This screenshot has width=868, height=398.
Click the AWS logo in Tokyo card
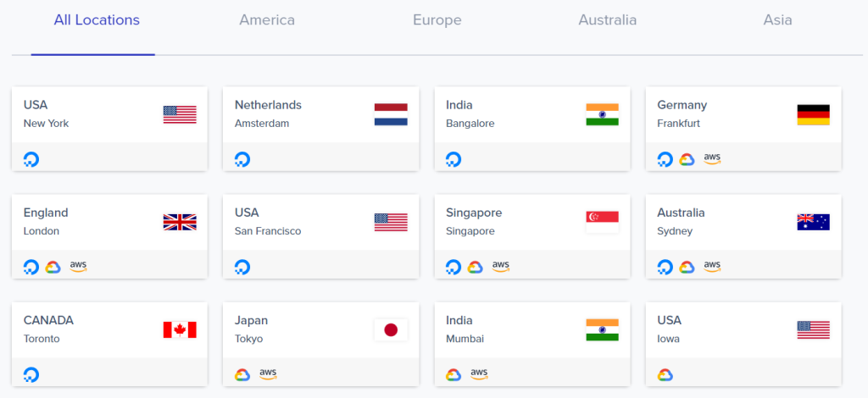[268, 374]
